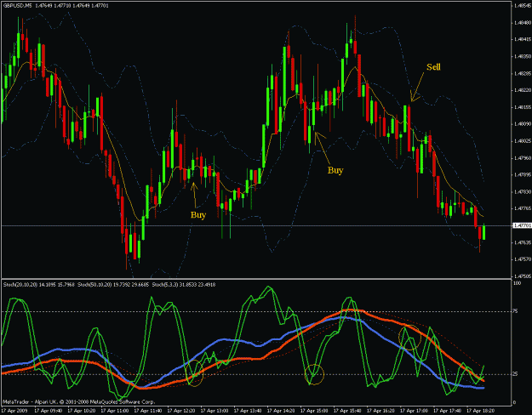The image size is (532, 415).
Task: Select the Stoch(20,10,20) indicator label
Action: (x=20, y=285)
